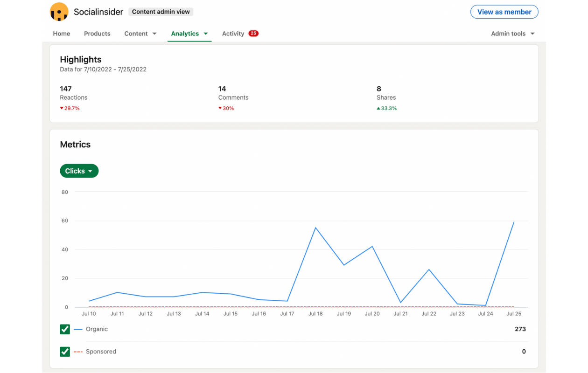The width and height of the screenshot is (588, 373).
Task: Click the blue Organic legend line swatch
Action: [78, 329]
